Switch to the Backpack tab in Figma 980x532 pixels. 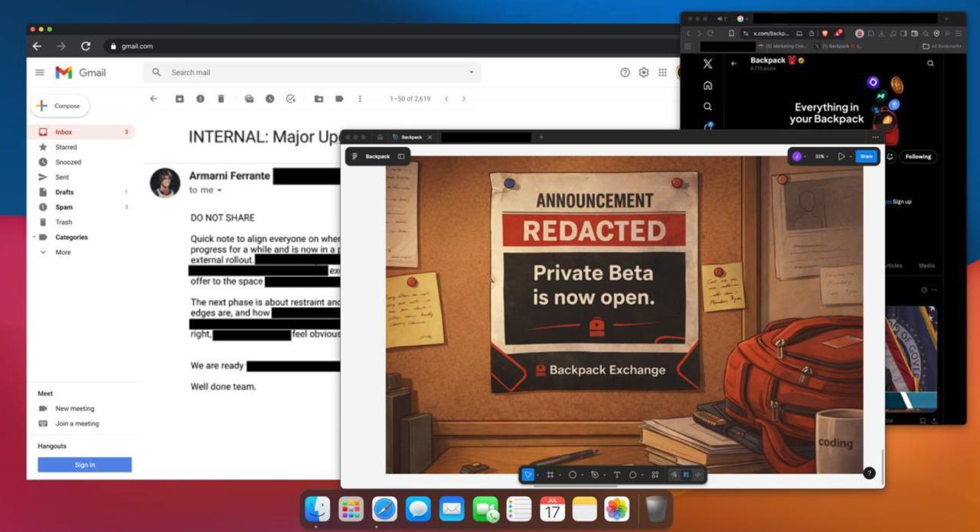point(412,137)
